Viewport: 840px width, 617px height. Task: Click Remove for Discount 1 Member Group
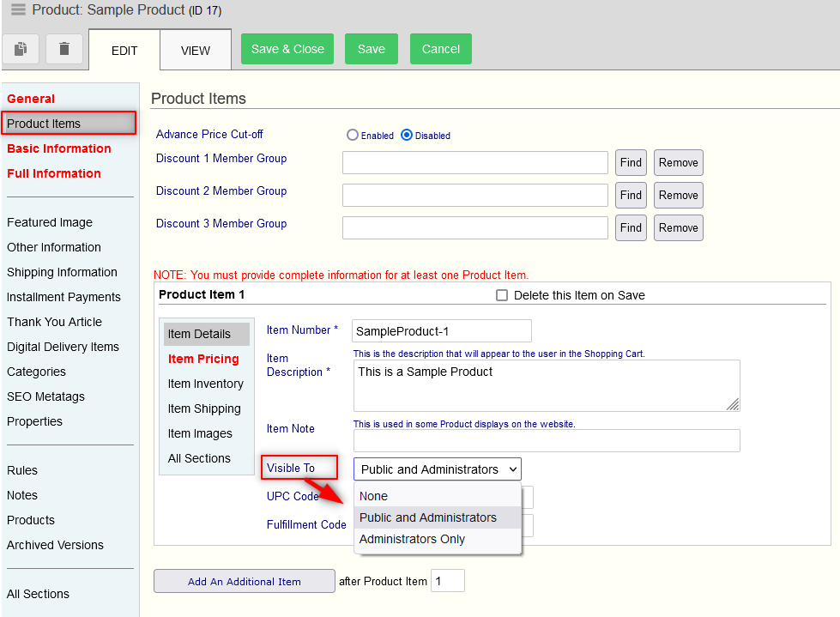tap(678, 163)
